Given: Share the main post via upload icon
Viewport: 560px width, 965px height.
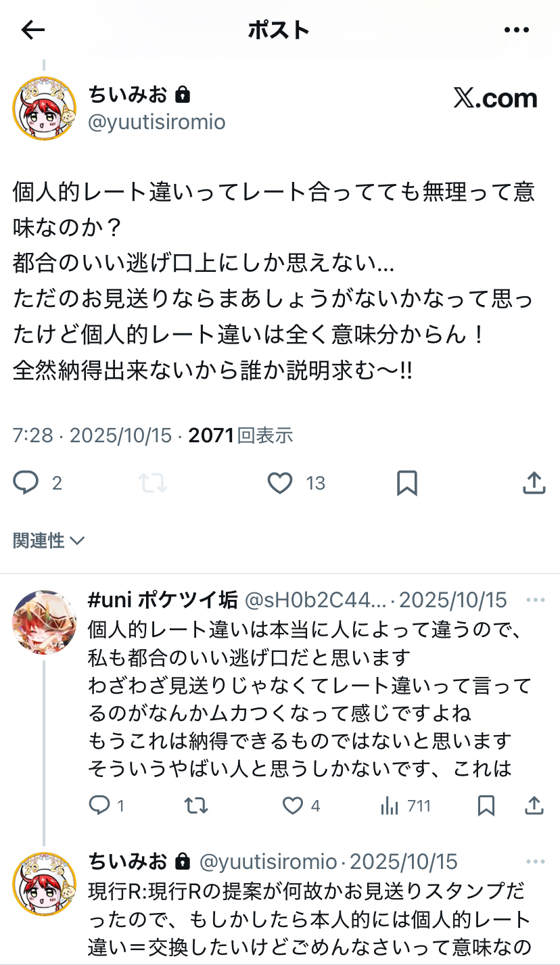Looking at the screenshot, I should pos(534,483).
